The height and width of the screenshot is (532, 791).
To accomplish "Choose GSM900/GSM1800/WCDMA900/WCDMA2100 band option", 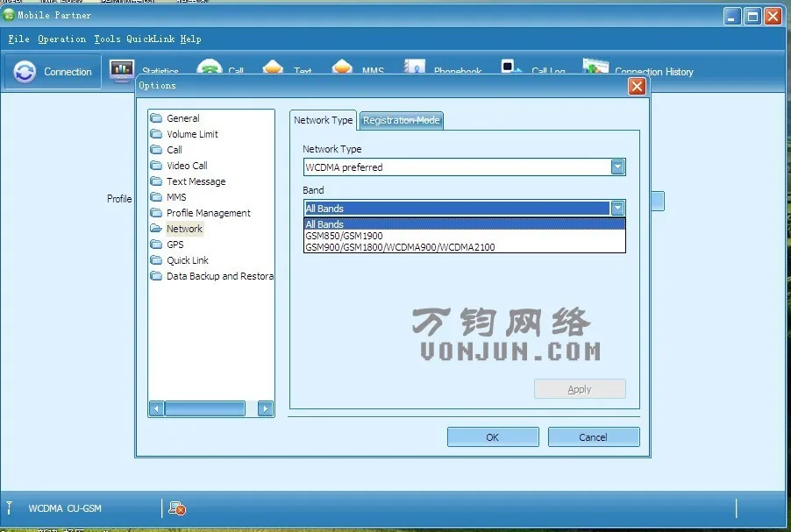I will tap(465, 246).
